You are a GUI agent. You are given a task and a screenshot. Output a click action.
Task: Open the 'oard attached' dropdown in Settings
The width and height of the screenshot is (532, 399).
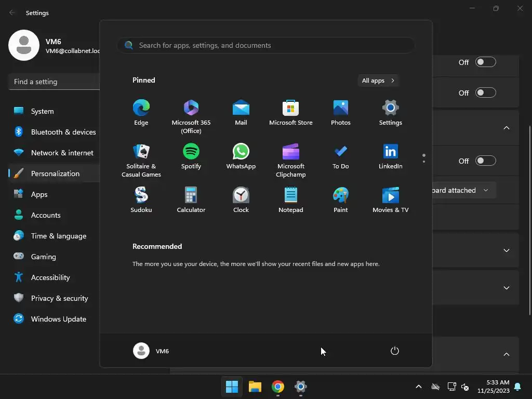[x=464, y=190]
